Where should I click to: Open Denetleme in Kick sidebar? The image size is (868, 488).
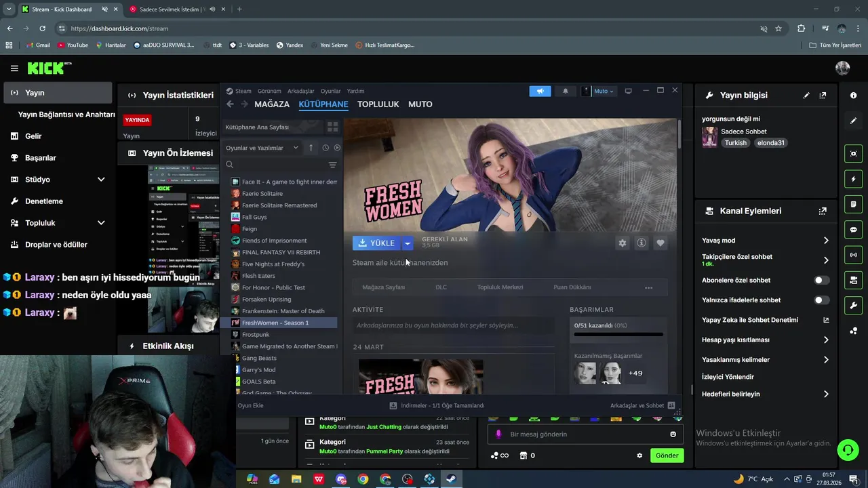pyautogui.click(x=57, y=201)
